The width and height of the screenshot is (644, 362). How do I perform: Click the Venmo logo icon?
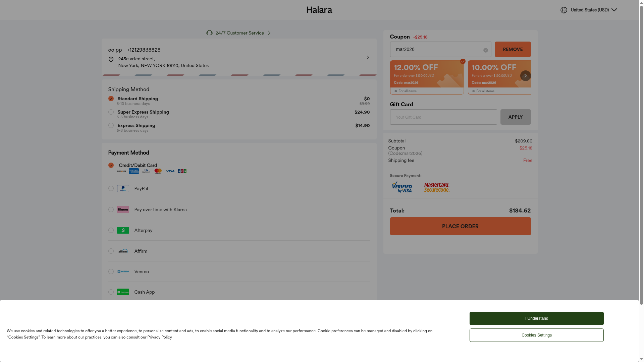pyautogui.click(x=123, y=271)
